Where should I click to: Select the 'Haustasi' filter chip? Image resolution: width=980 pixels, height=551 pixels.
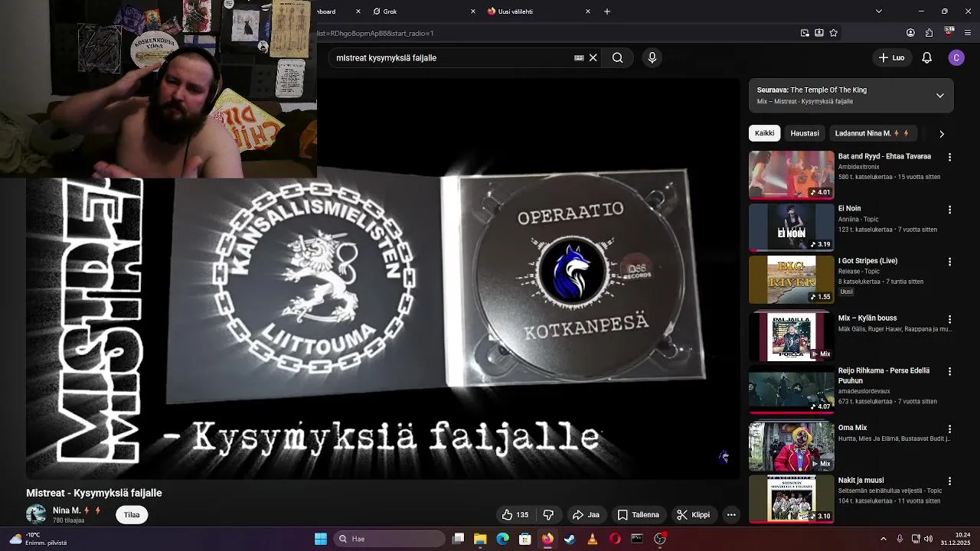(805, 133)
